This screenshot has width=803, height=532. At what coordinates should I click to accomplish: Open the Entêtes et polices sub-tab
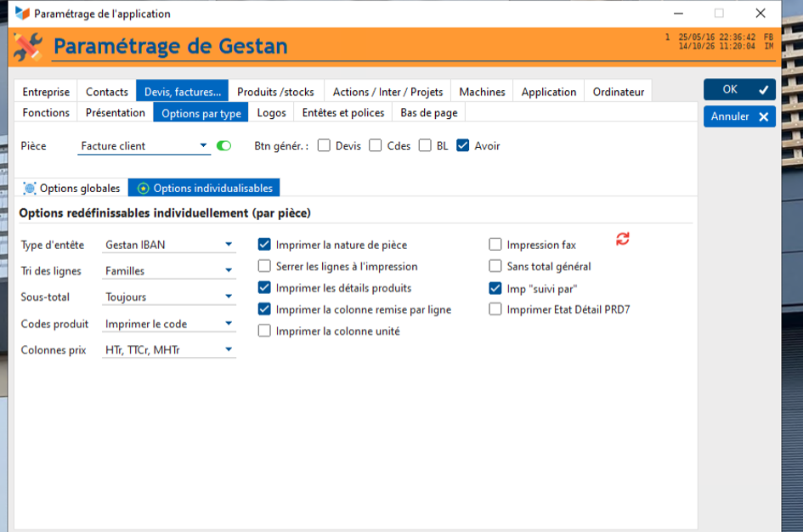343,113
